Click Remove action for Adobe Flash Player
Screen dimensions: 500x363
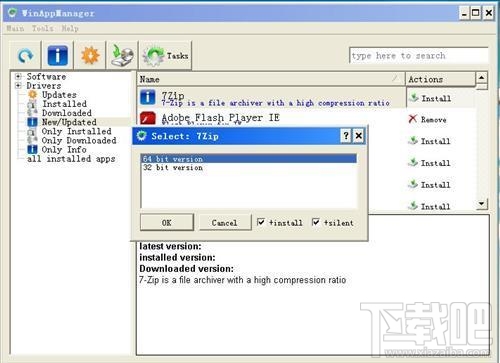(428, 119)
